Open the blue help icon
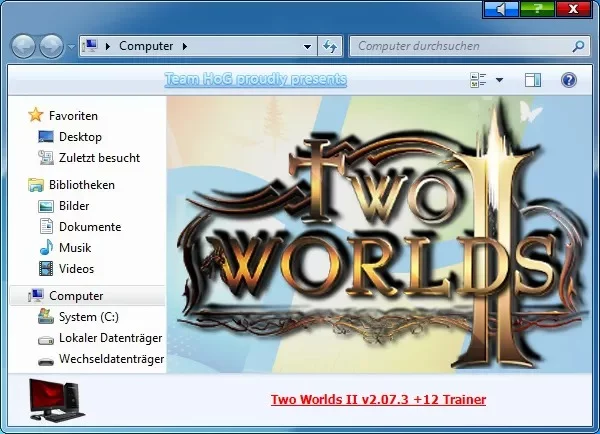 (x=569, y=80)
